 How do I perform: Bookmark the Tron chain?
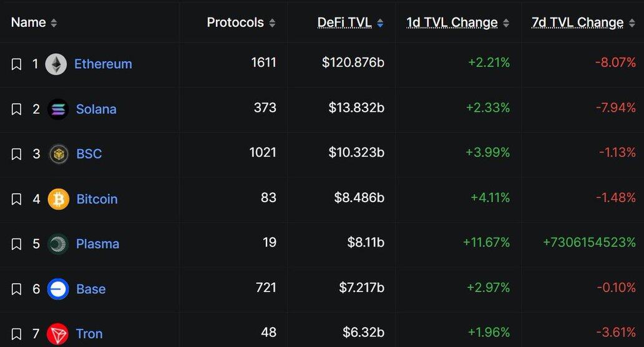tap(16, 334)
